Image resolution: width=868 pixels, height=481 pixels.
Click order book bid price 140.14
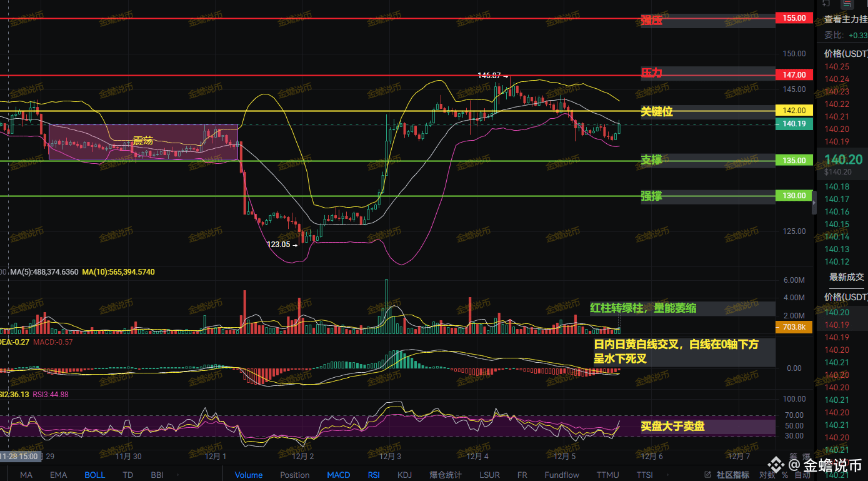pos(837,236)
